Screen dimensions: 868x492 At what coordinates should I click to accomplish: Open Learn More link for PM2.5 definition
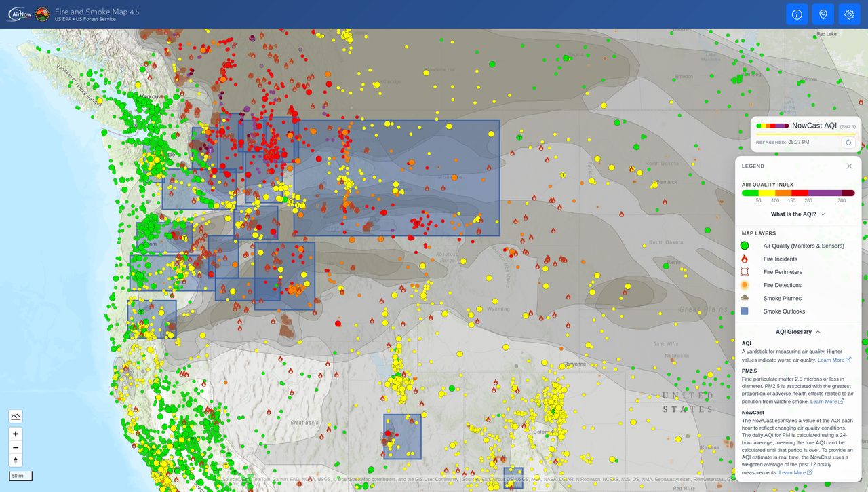[827, 401]
